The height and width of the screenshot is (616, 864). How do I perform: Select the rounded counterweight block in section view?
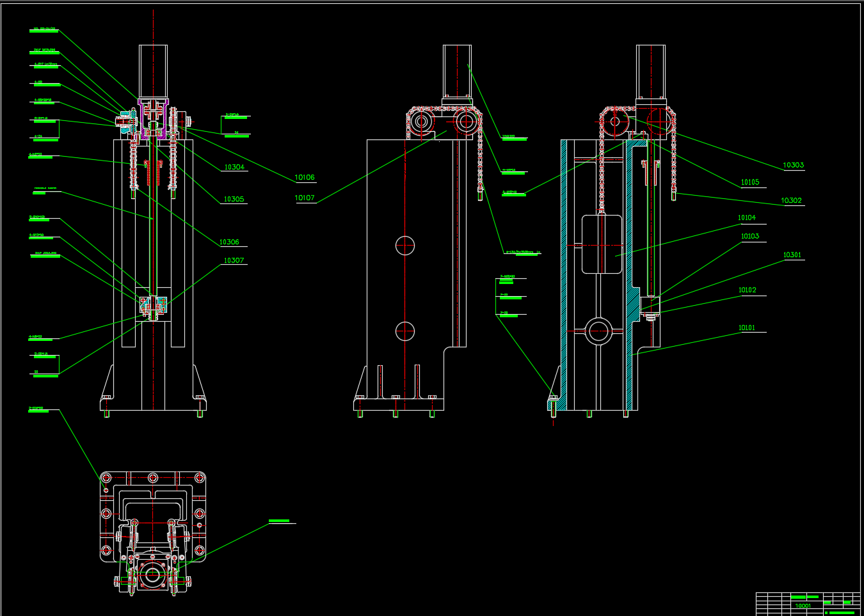pos(602,244)
